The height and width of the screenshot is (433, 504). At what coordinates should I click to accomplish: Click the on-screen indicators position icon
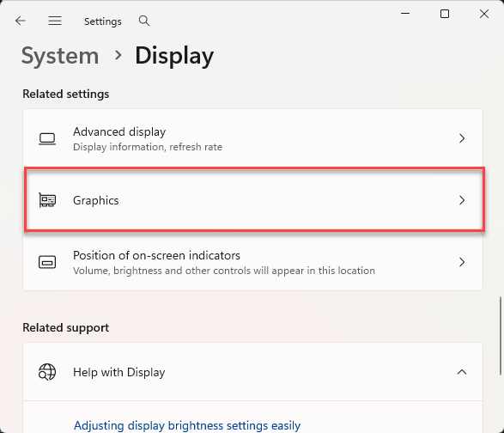coord(47,262)
